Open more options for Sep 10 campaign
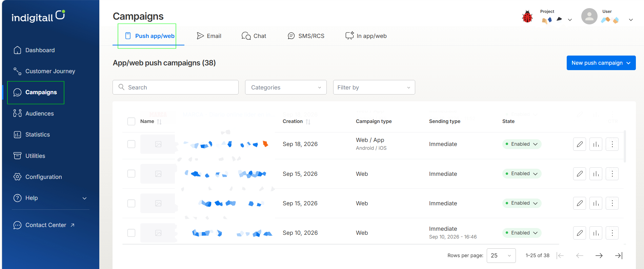The width and height of the screenshot is (644, 269). tap(612, 233)
